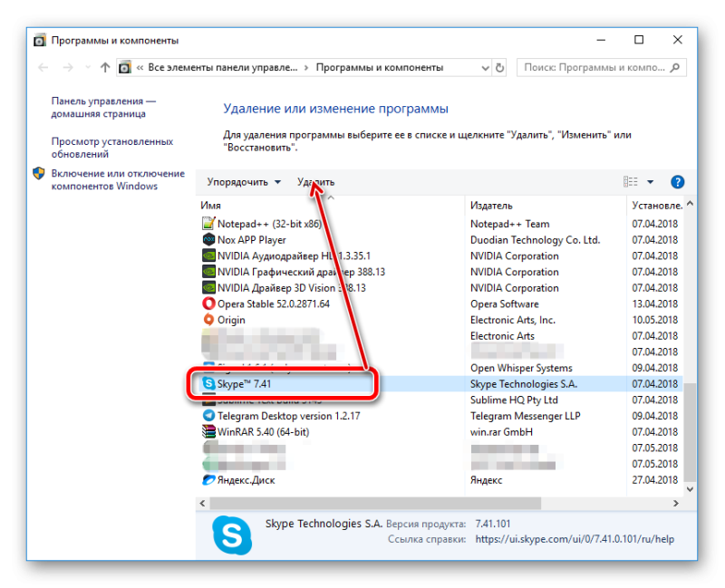Click the scroll up arrow

pyautogui.click(x=690, y=203)
